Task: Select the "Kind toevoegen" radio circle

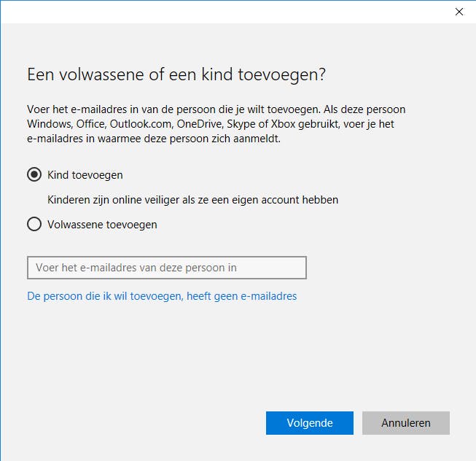Action: [x=34, y=175]
